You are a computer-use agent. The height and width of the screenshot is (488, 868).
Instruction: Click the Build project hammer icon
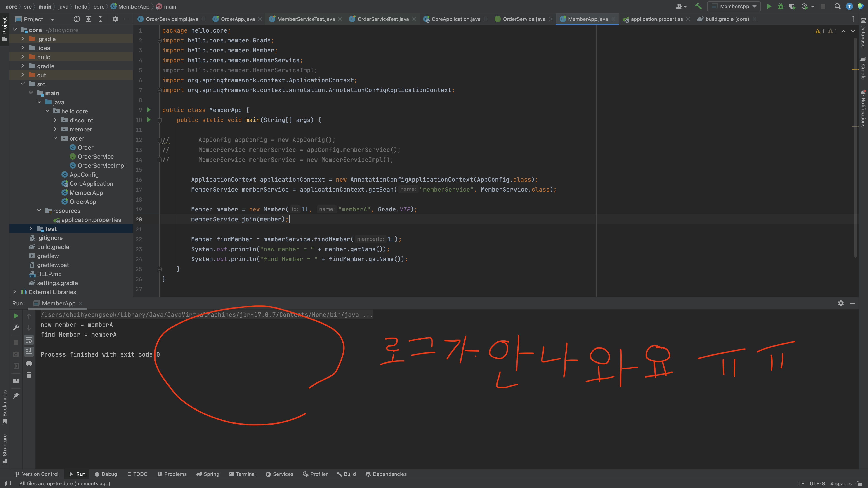(698, 6)
